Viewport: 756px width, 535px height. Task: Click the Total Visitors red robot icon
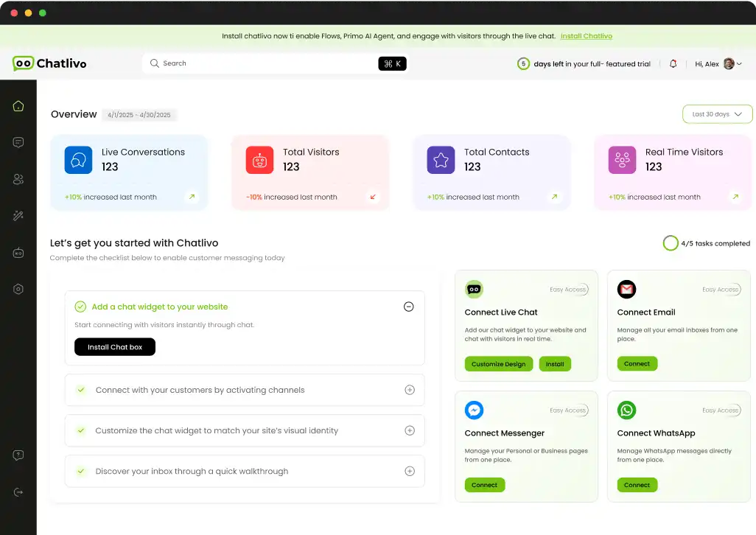pos(259,160)
